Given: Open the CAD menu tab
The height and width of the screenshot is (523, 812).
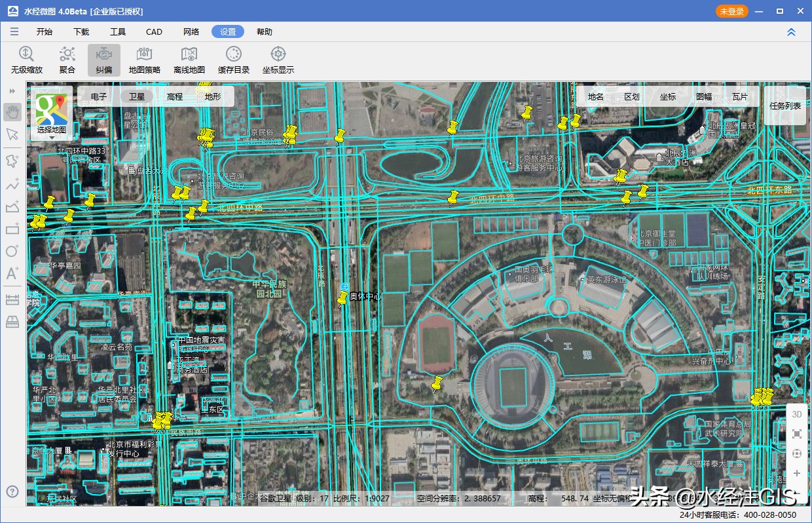Looking at the screenshot, I should 154,31.
